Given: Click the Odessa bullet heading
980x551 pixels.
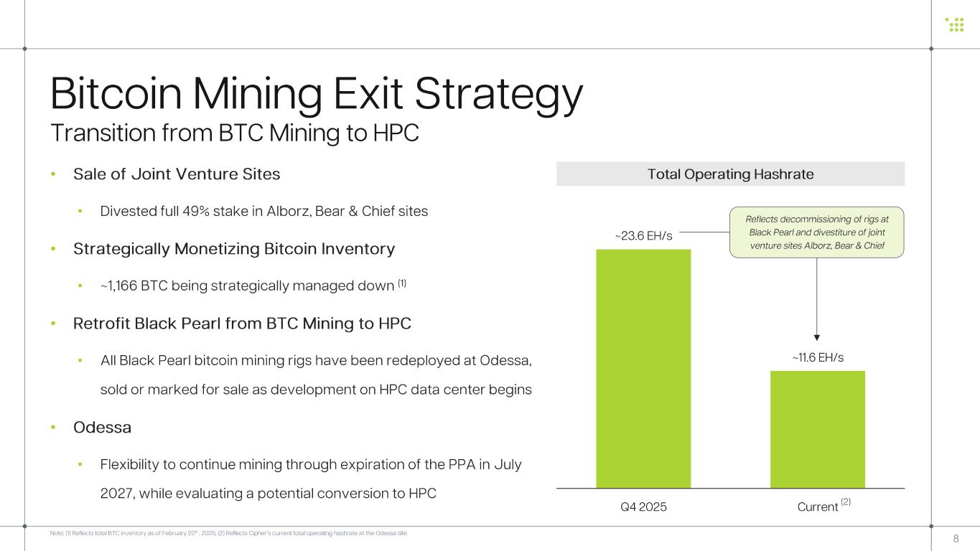Looking at the screenshot, I should [x=102, y=428].
